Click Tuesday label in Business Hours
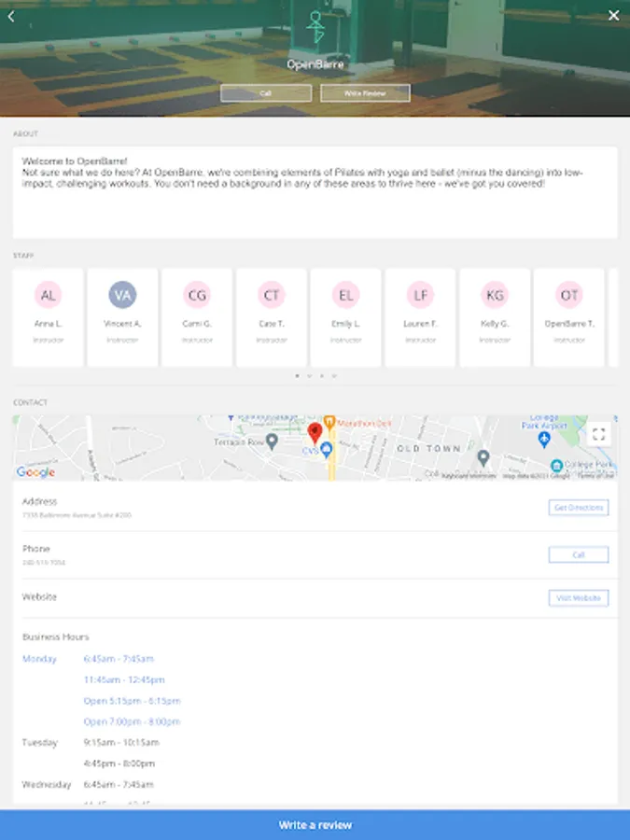 pyautogui.click(x=39, y=743)
